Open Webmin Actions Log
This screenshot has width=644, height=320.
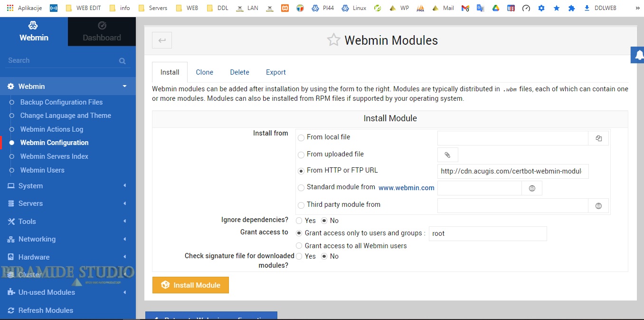click(52, 129)
